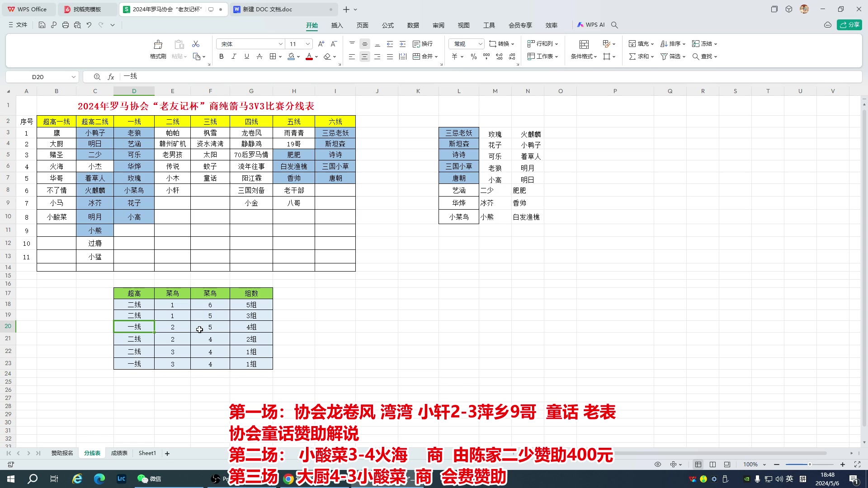Open the borders dropdown arrow
Screen dimensions: 868x488
[x=280, y=56]
